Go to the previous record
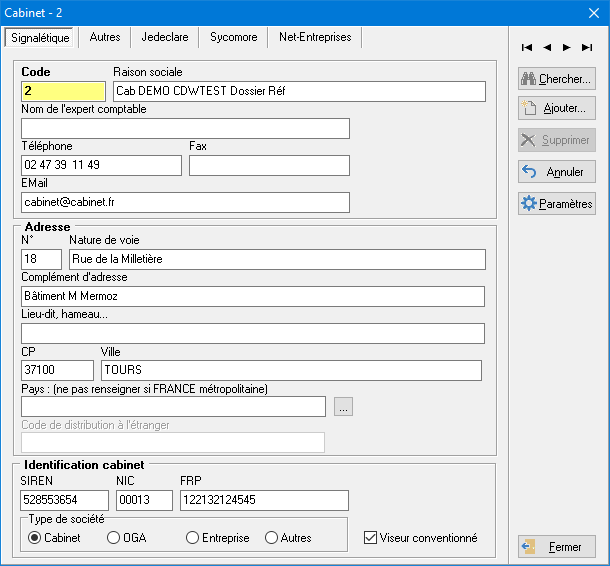Screen dimensions: 610x566 click(x=547, y=47)
